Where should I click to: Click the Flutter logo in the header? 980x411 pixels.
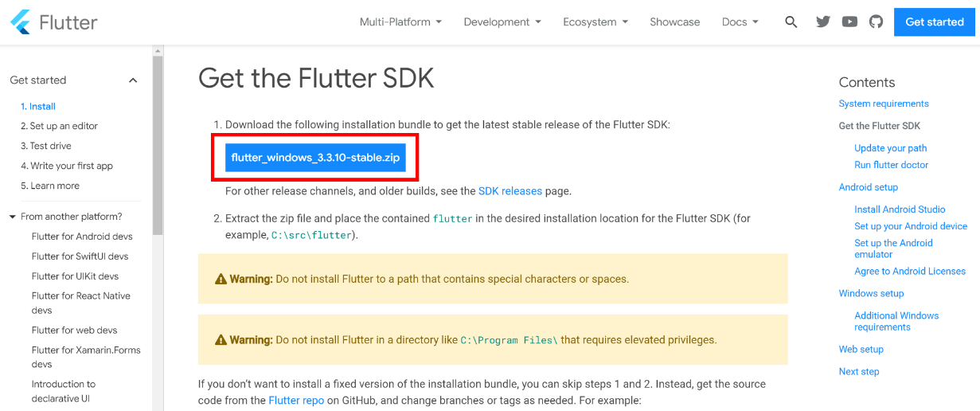coord(54,22)
